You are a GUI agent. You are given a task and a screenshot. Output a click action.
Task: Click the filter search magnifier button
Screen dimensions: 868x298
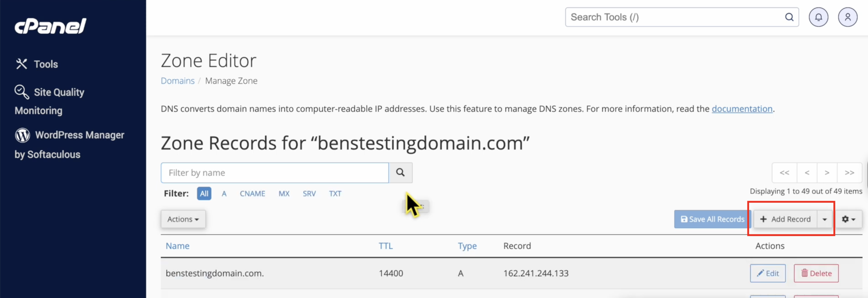[x=400, y=172]
